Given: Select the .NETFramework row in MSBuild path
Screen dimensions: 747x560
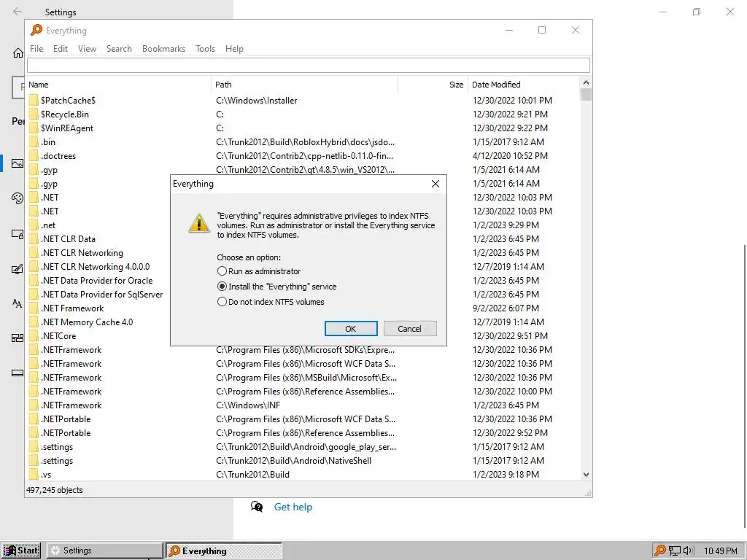Looking at the screenshot, I should coord(303,378).
